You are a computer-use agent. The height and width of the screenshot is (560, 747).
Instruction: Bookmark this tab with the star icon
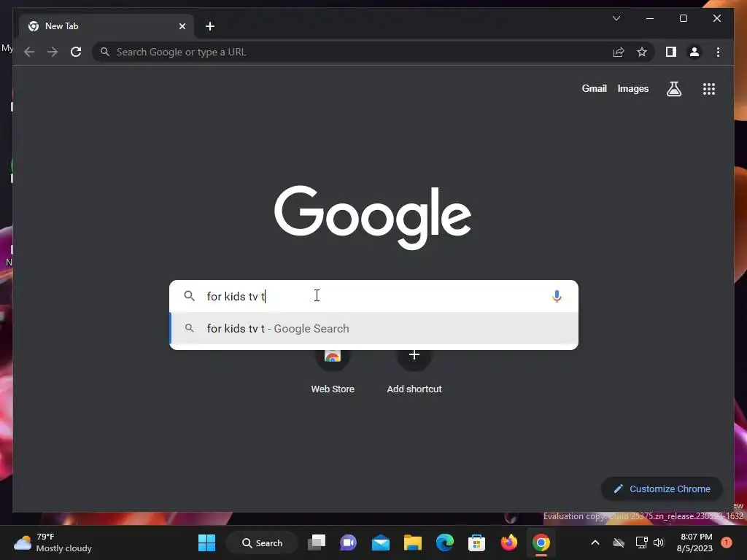pyautogui.click(x=642, y=52)
